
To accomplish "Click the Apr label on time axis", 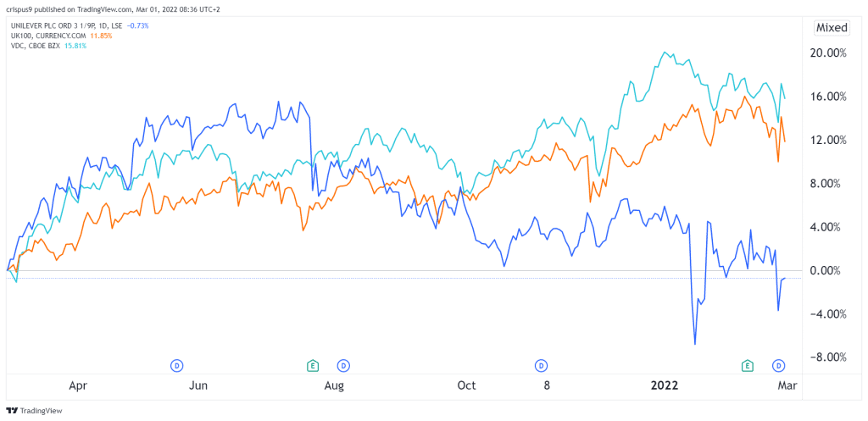I will pyautogui.click(x=78, y=385).
